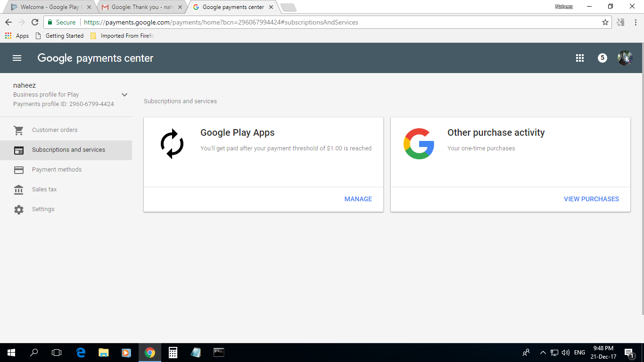Select Subscriptions and services in the sidebar
644x362 pixels.
click(66, 150)
